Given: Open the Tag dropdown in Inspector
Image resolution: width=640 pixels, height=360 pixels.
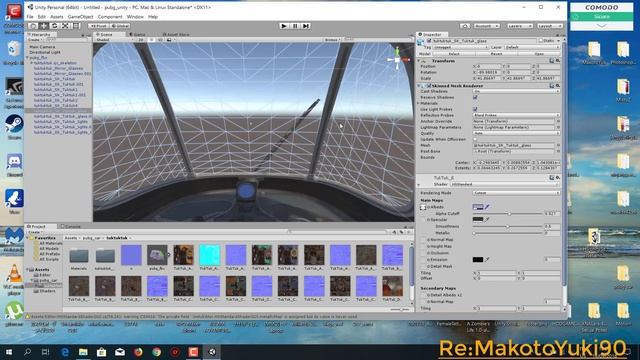Looking at the screenshot, I should tap(460, 47).
